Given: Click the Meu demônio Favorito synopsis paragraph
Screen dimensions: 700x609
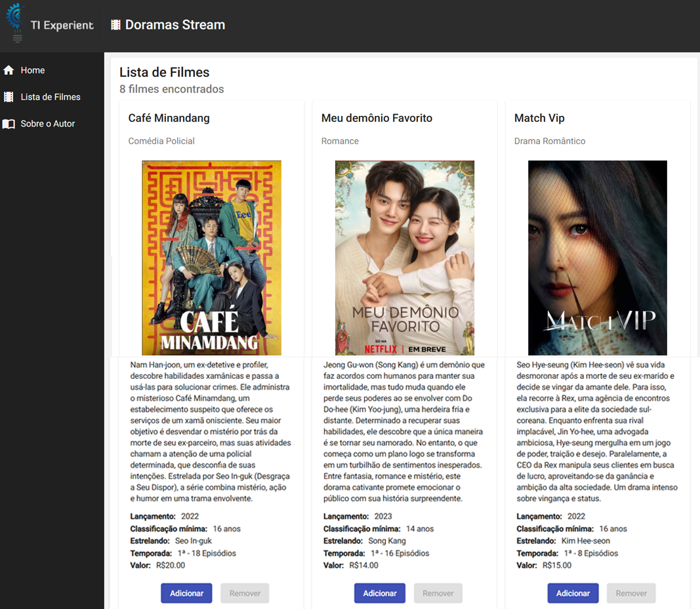Looking at the screenshot, I should pos(404,431).
